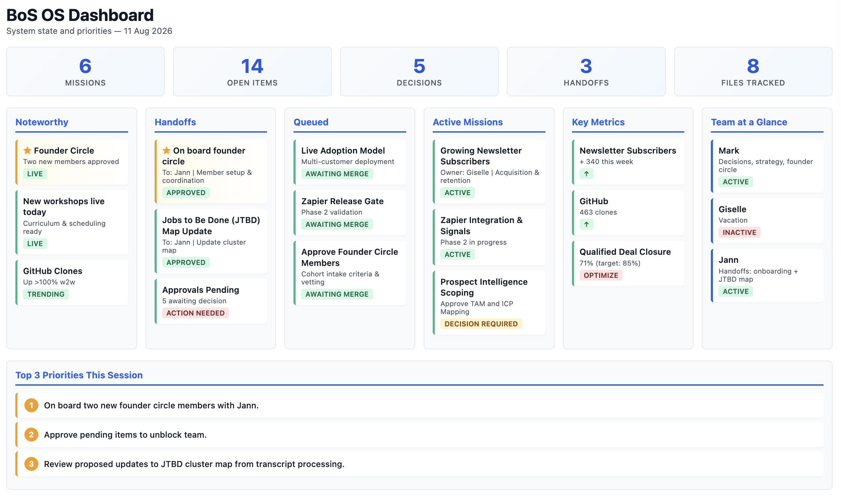The width and height of the screenshot is (841, 504).
Task: Click the Handoffs count tile showing 3
Action: click(586, 72)
